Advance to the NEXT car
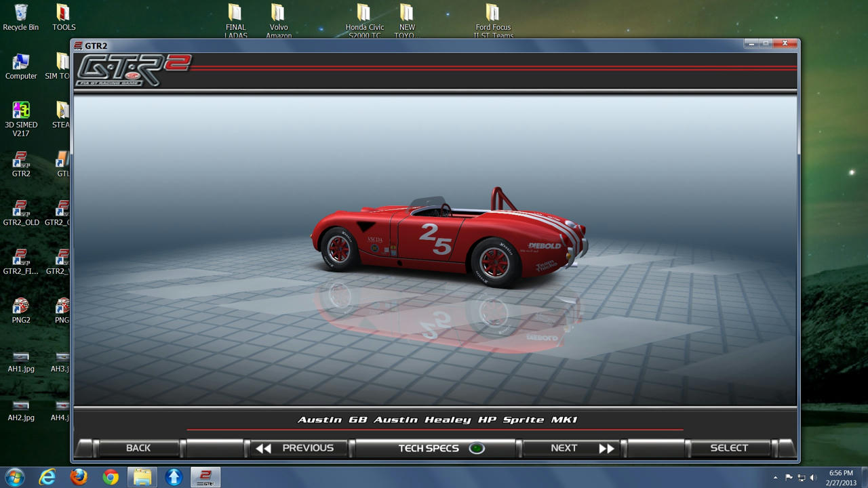 point(572,448)
